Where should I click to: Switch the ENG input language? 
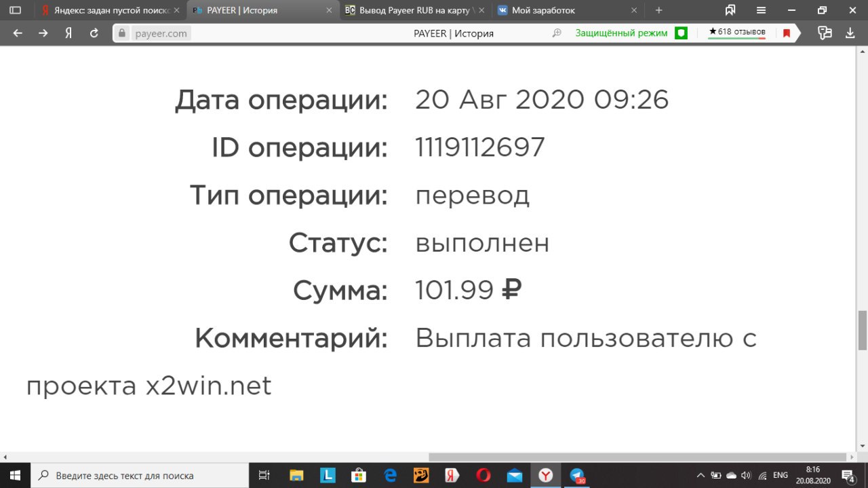tap(781, 475)
